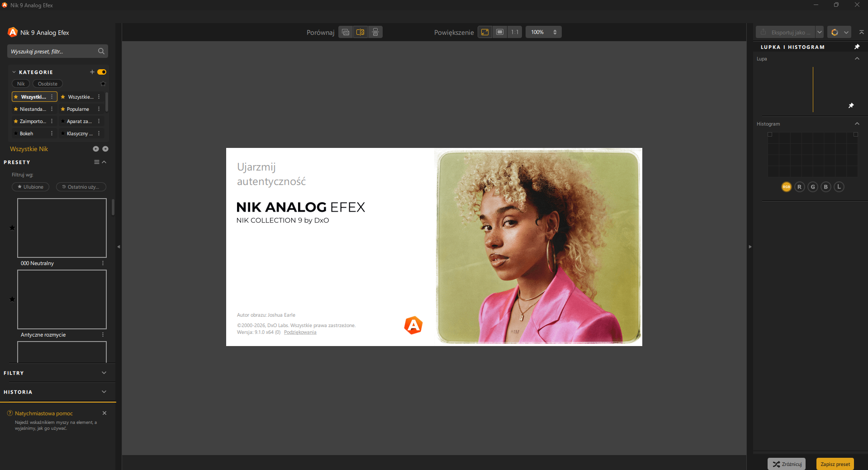Collapse the Presety section
This screenshot has width=868, height=470.
(x=104, y=162)
